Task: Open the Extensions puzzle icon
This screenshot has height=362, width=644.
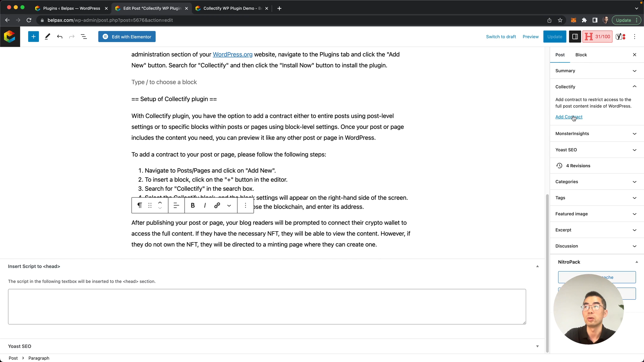Action: point(584,20)
